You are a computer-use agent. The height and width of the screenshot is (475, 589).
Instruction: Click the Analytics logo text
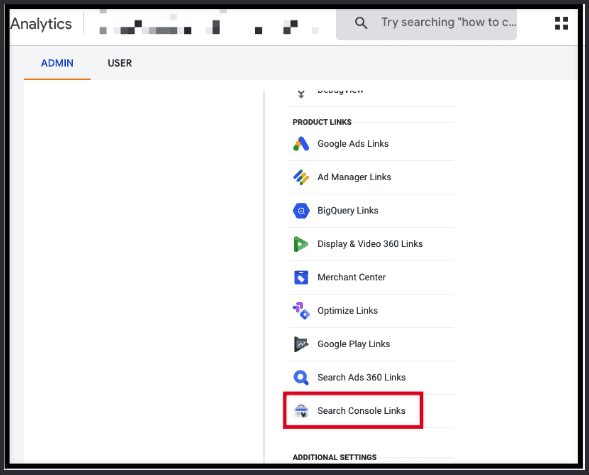41,24
